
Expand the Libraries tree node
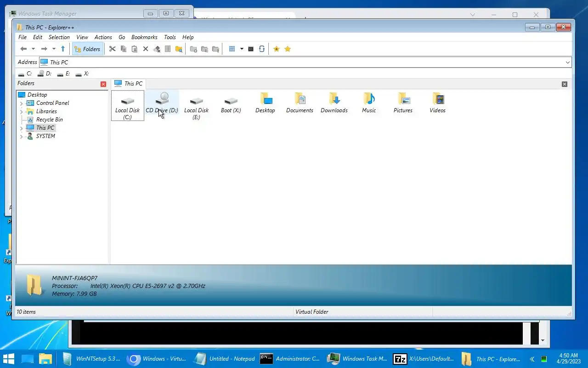(21, 112)
